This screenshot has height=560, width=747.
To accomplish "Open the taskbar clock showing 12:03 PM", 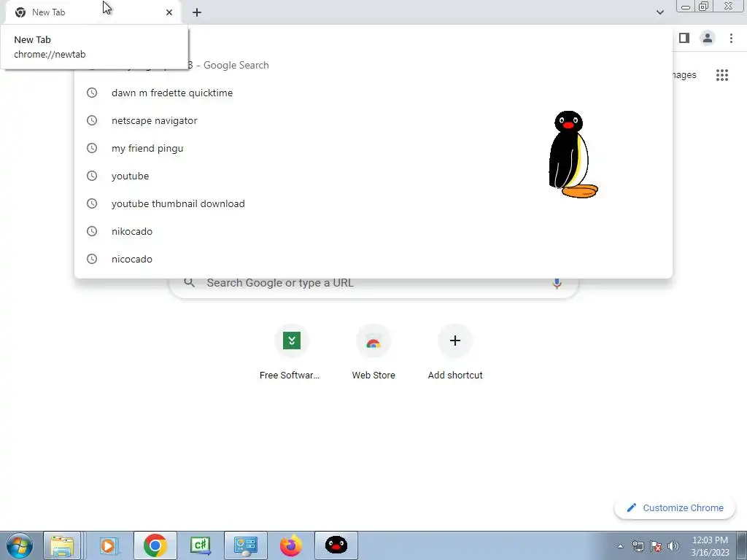I will [x=710, y=546].
